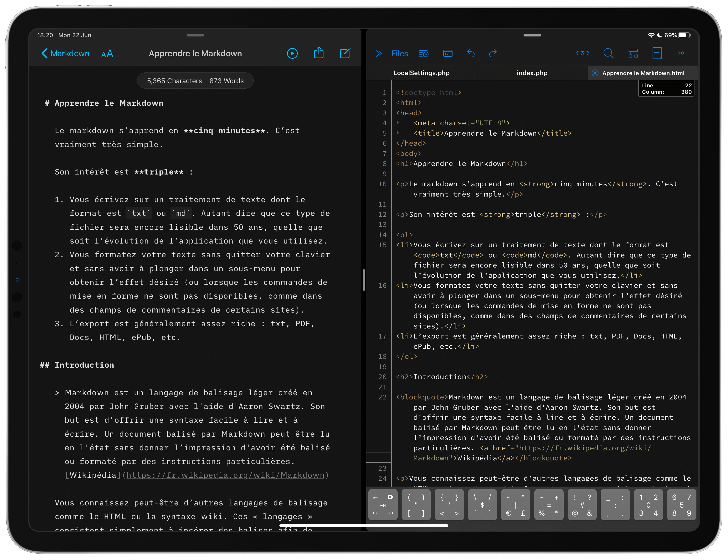Close the Apprendre le Markdown.html tab
This screenshot has width=728, height=560.
[x=595, y=73]
